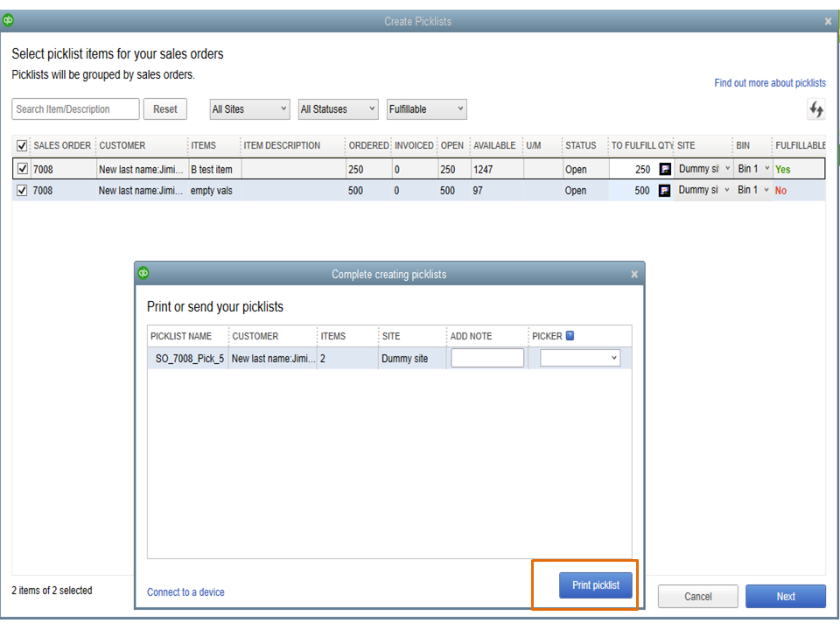Click the Next button
The height and width of the screenshot is (630, 840).
click(x=786, y=596)
